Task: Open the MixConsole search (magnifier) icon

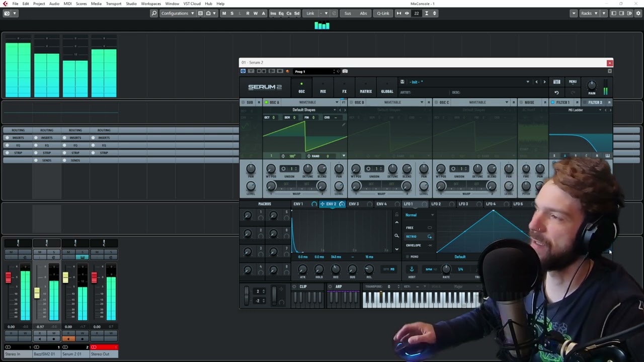Action: pos(154,13)
